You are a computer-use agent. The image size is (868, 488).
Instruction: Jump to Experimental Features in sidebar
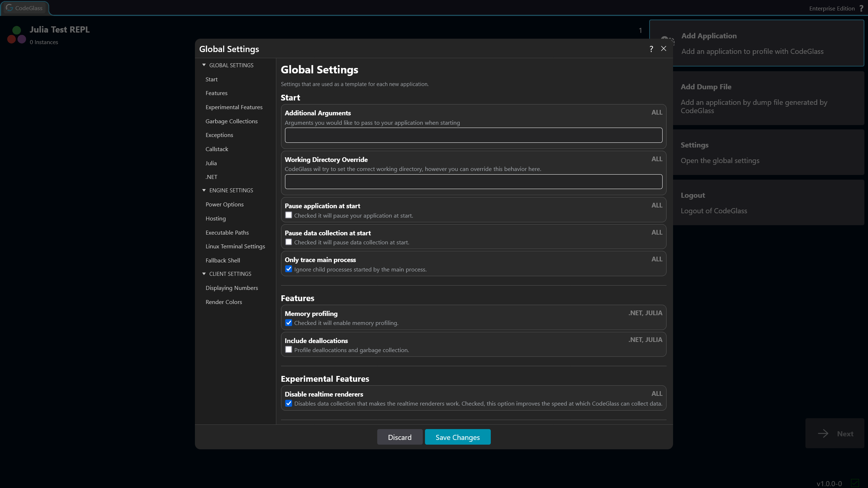[234, 107]
